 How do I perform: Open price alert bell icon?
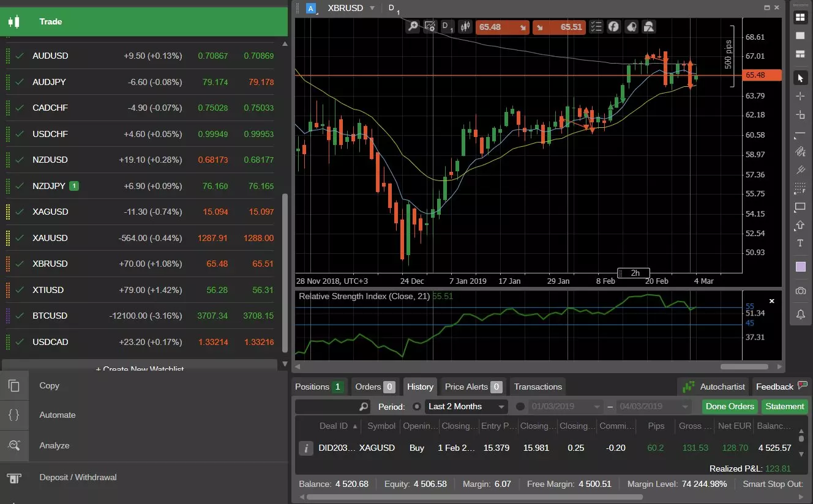click(x=800, y=314)
